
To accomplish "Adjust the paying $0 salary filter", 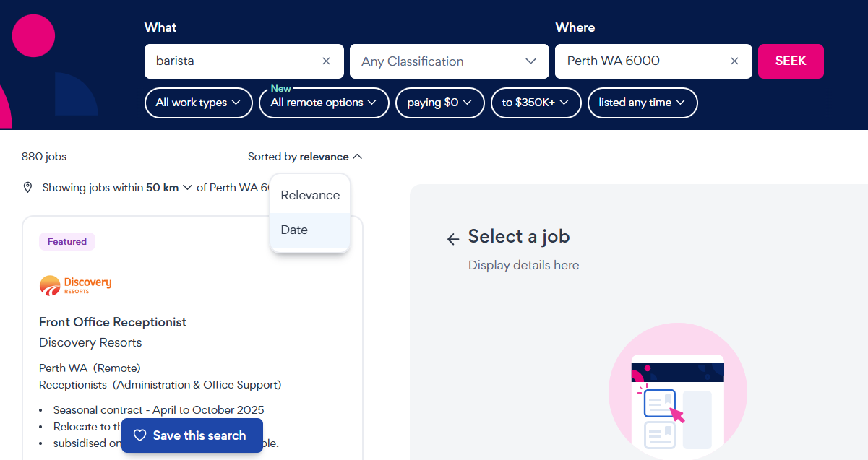I will click(439, 103).
